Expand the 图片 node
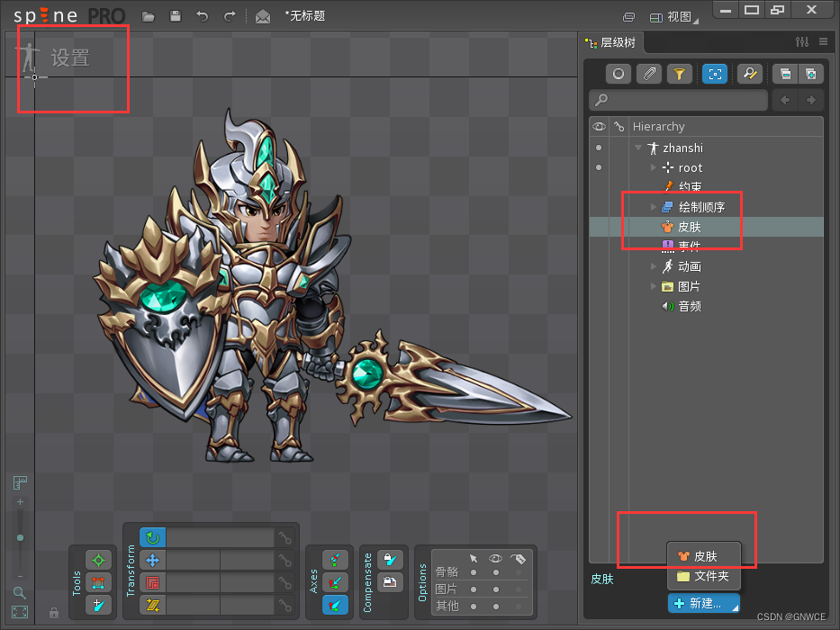Screen dimensions: 840x630 (x=653, y=286)
